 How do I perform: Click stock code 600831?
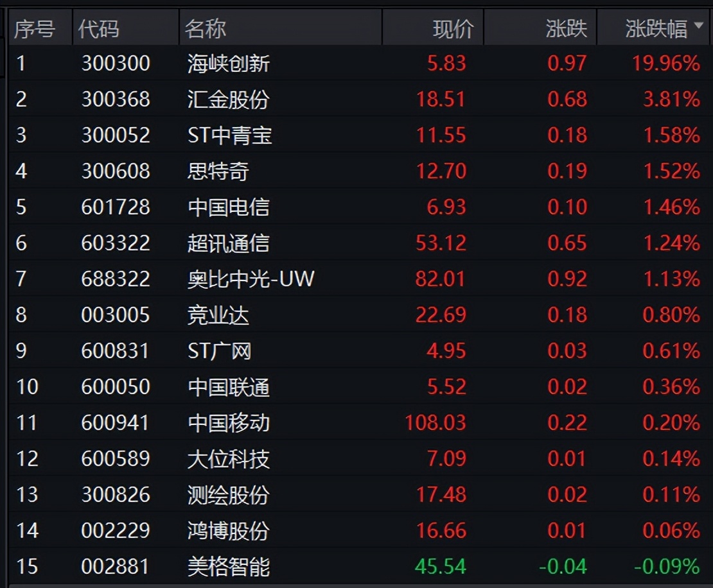[116, 350]
